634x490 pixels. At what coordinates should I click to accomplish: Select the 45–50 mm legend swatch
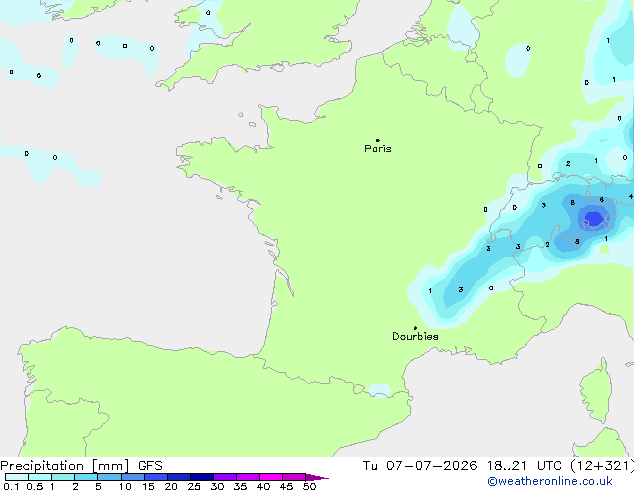tap(294, 477)
